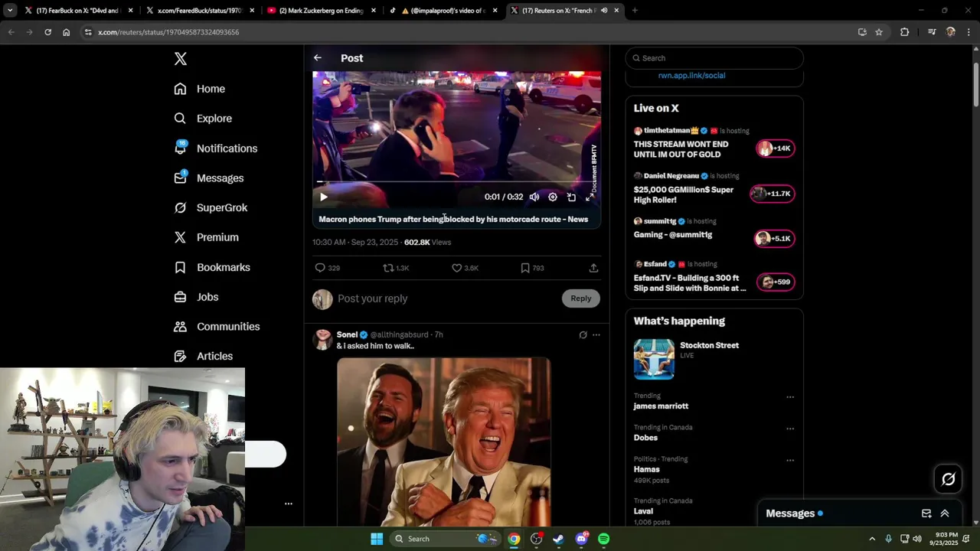The width and height of the screenshot is (980, 551).
Task: Open Jobs from the sidebar
Action: [x=196, y=297]
